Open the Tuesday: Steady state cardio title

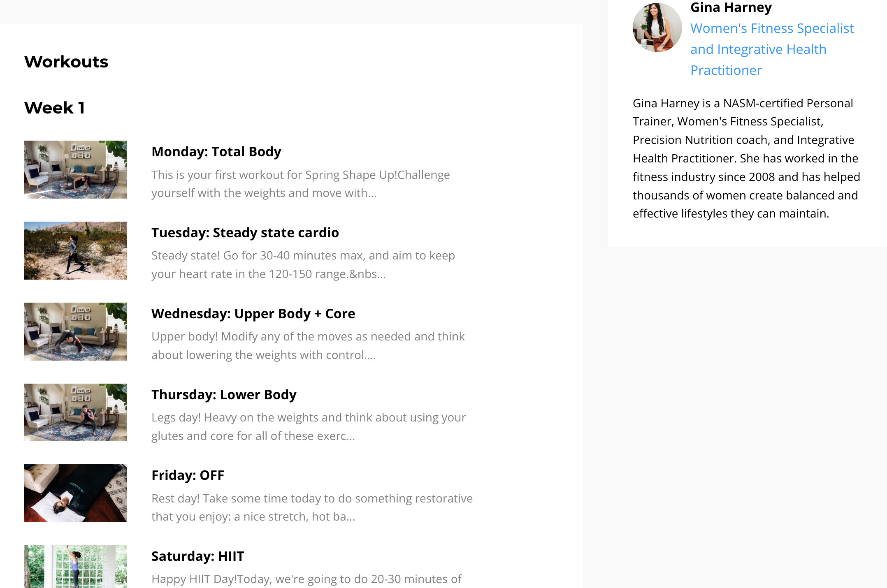245,233
